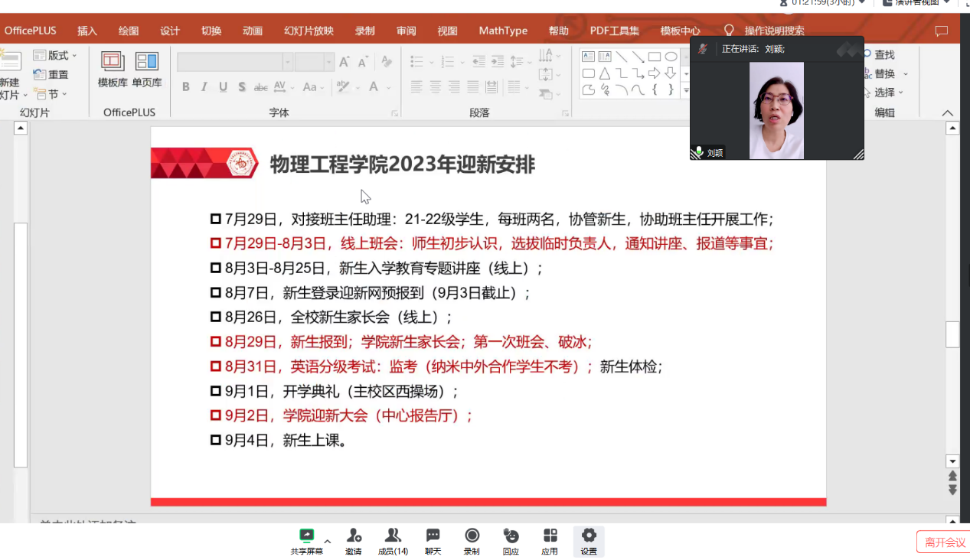Click the decrease font size icon
This screenshot has width=970, height=560.
363,62
